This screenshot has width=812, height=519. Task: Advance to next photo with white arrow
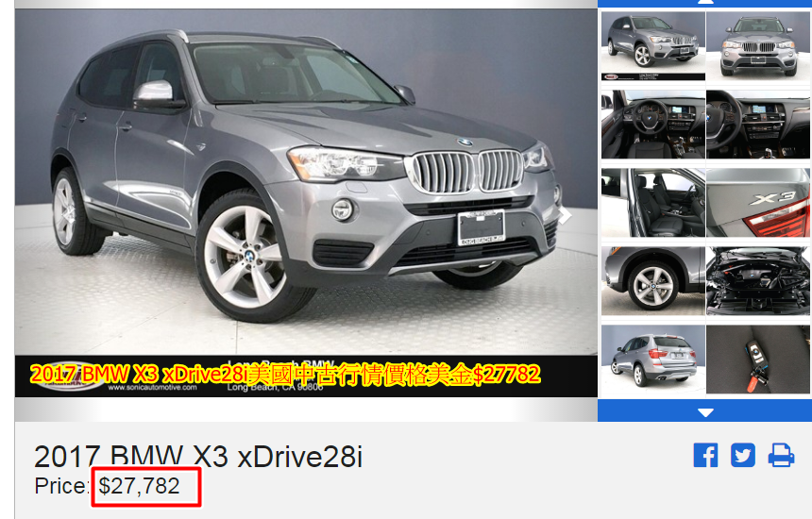coord(566,216)
